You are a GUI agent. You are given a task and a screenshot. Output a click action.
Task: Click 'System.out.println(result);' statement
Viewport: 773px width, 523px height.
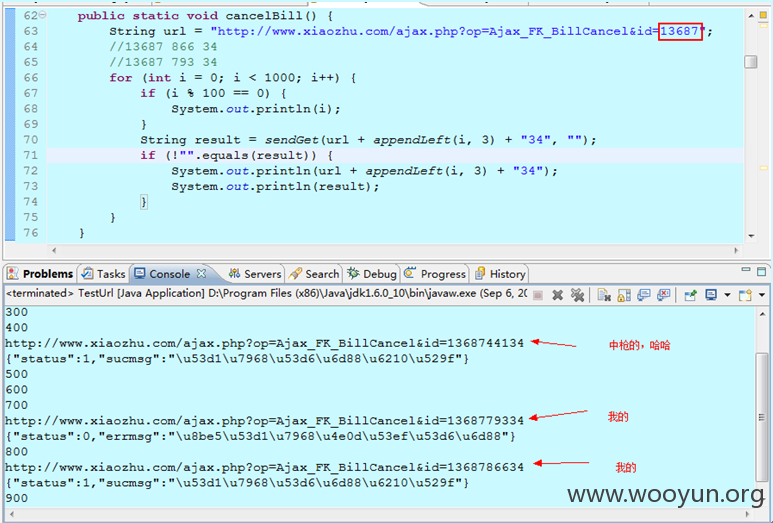[275, 186]
